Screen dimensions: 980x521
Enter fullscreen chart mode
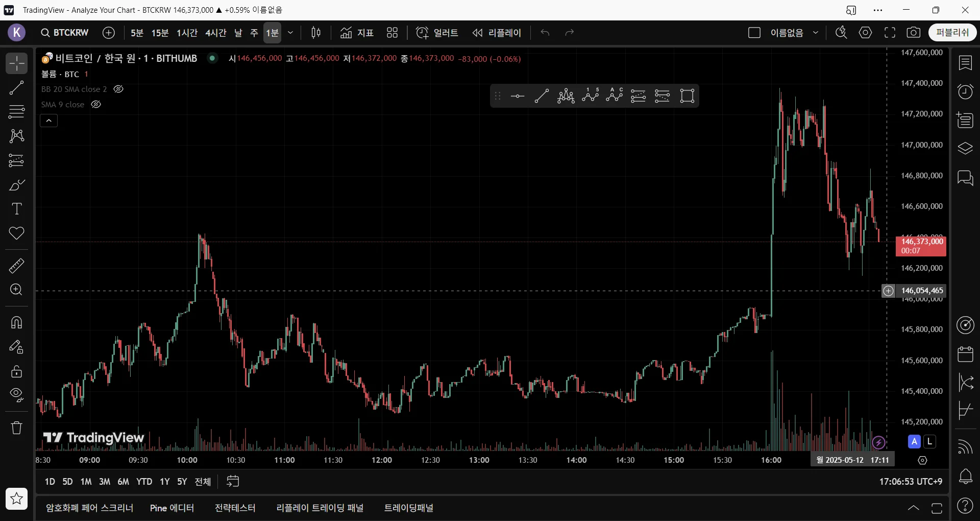pos(890,33)
